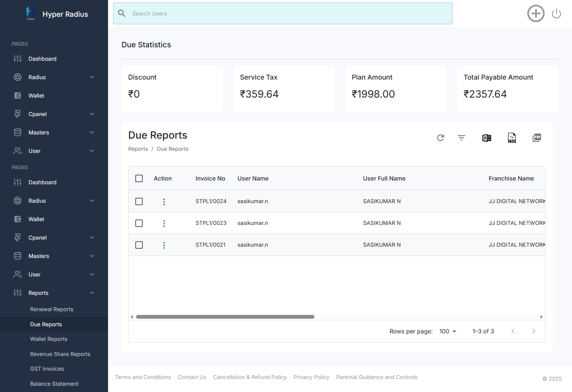The height and width of the screenshot is (392, 572).
Task: Export Due Reports to Excel
Action: point(487,138)
